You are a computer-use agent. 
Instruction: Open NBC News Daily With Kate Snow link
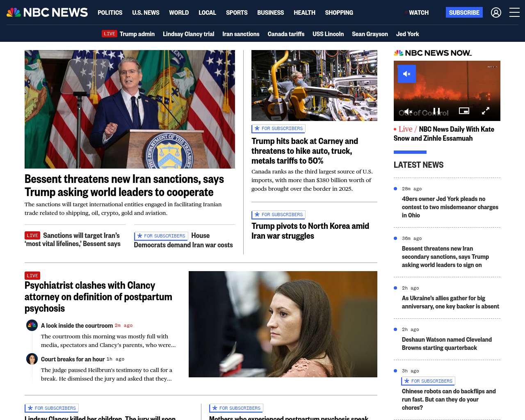(444, 134)
